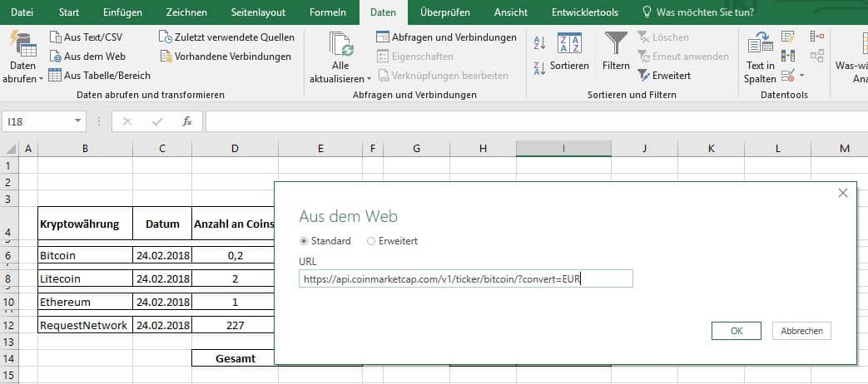Open Zuletzt verwendete Quellen
This screenshot has height=384, width=868.
tap(166, 37)
